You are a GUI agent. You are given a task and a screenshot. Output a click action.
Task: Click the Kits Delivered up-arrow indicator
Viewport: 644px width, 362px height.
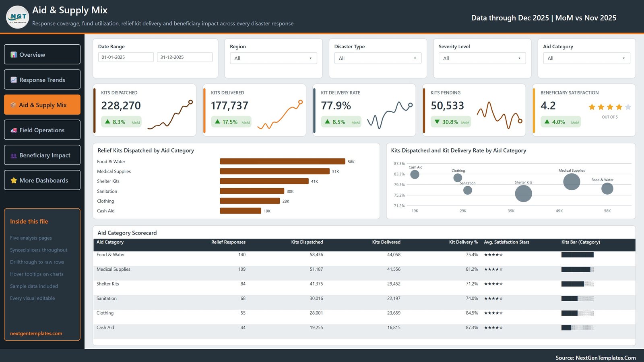[x=217, y=121]
